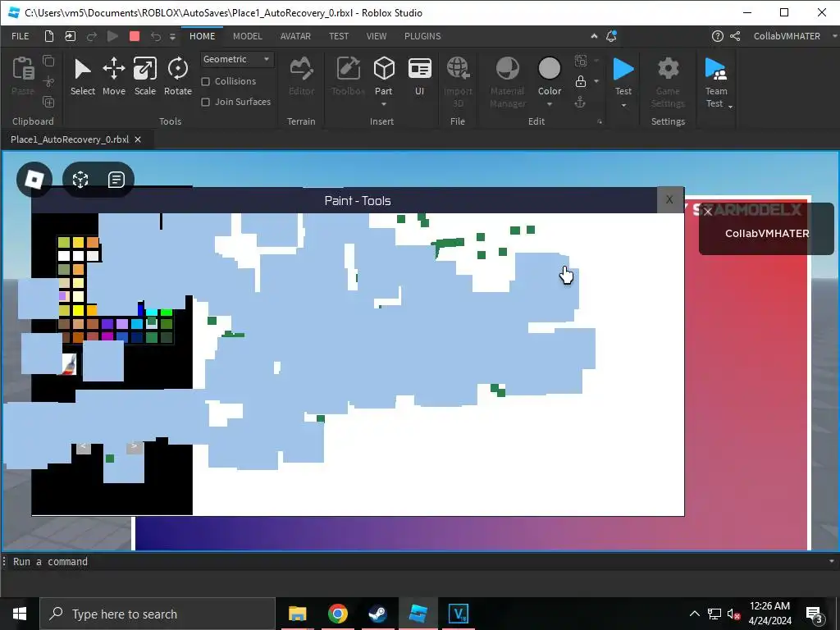Click the grey Play icon in quick access bar

tap(112, 36)
